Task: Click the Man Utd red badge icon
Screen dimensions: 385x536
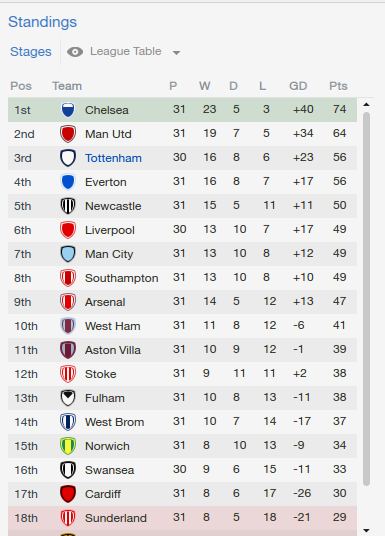Action: [x=68, y=134]
